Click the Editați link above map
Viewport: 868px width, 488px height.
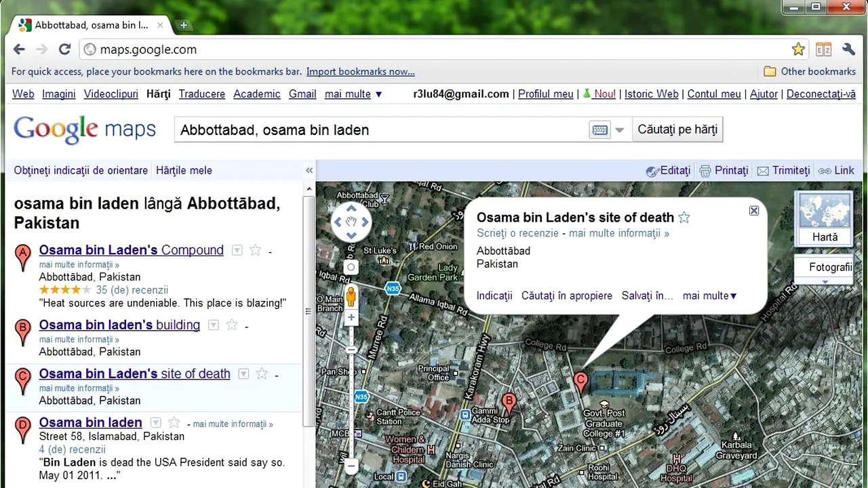pyautogui.click(x=669, y=171)
